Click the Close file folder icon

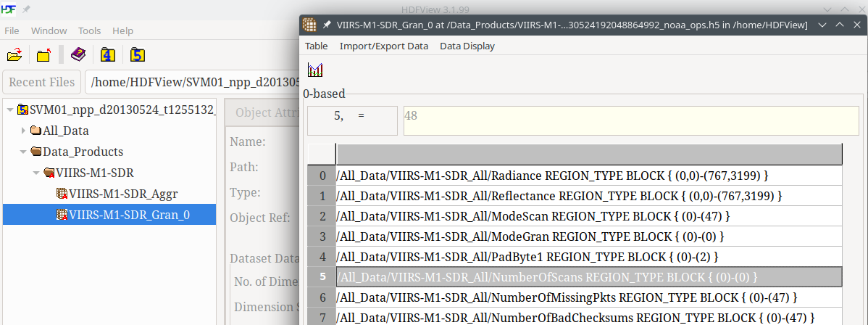tap(43, 55)
